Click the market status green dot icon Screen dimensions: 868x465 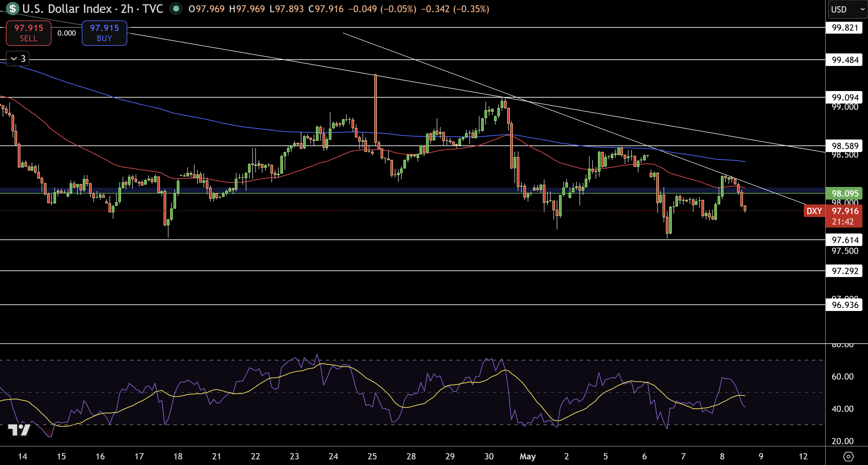(175, 9)
